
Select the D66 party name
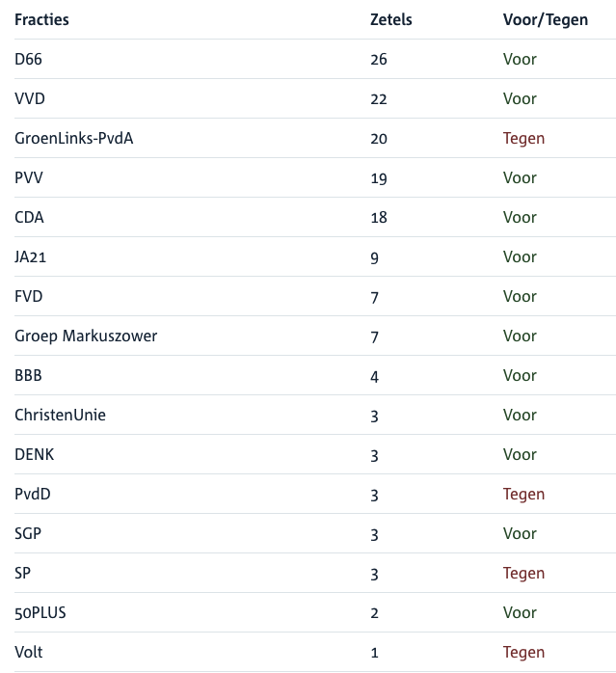click(28, 59)
